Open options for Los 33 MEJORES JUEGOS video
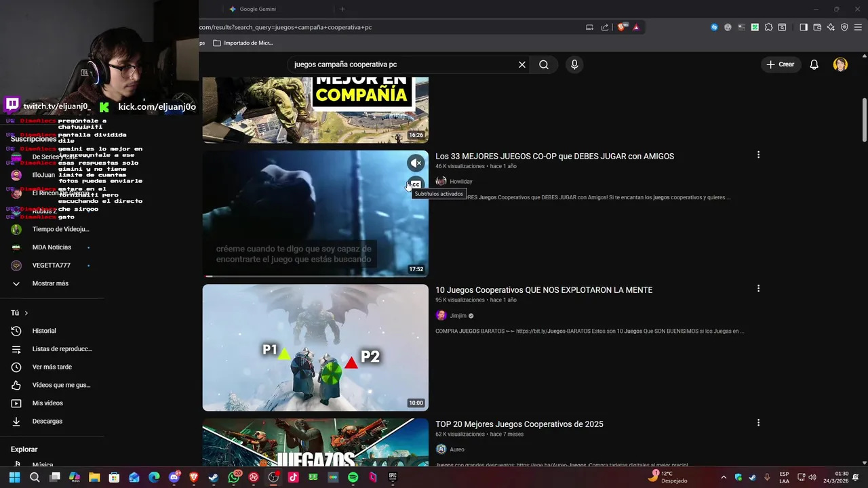 click(758, 155)
